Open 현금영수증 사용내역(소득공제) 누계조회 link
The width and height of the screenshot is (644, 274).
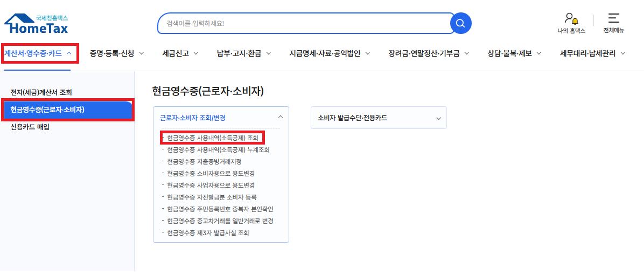click(x=218, y=150)
